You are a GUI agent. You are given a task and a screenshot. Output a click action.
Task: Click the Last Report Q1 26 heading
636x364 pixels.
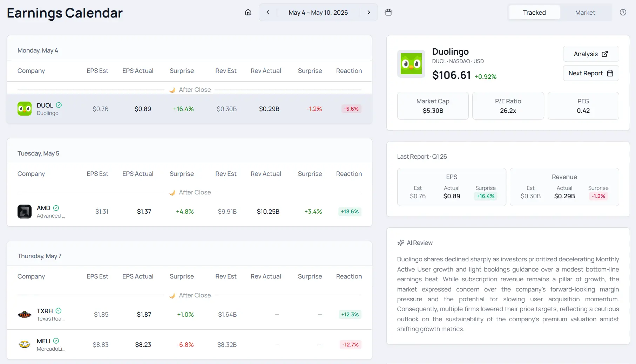[x=422, y=157]
